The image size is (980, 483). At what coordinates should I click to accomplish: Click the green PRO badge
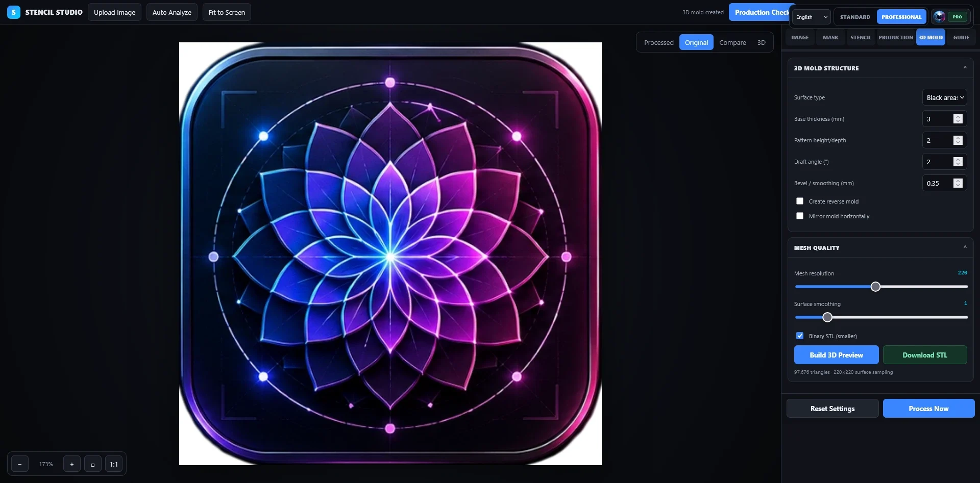(957, 17)
